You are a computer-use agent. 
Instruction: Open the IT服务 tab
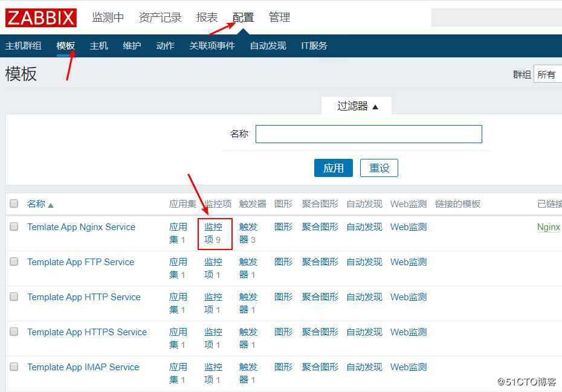tap(314, 45)
